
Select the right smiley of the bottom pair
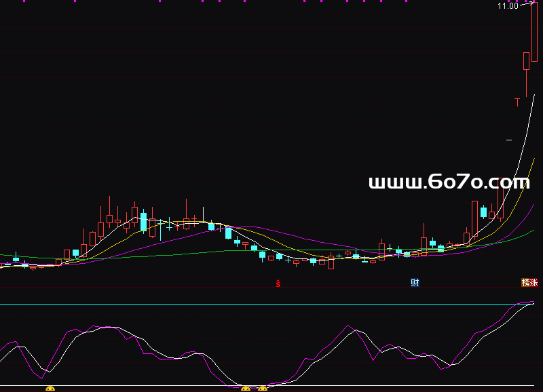click(x=263, y=389)
